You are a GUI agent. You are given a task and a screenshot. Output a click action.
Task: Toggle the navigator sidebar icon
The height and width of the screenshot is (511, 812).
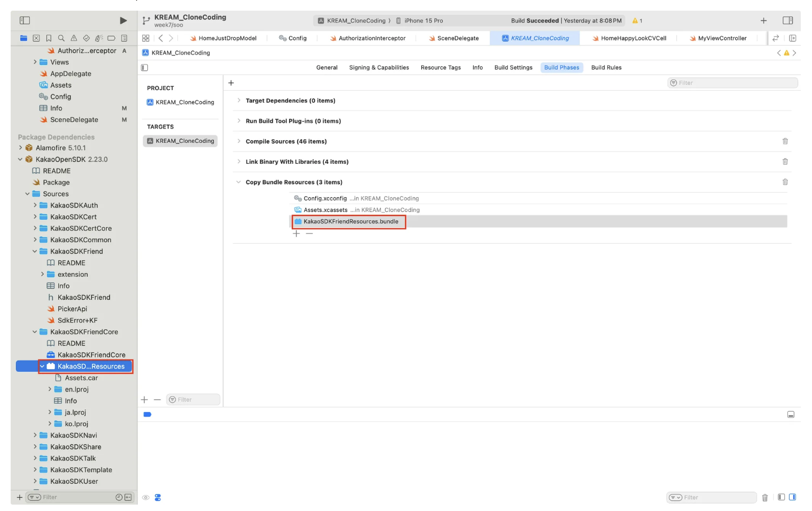pos(25,20)
